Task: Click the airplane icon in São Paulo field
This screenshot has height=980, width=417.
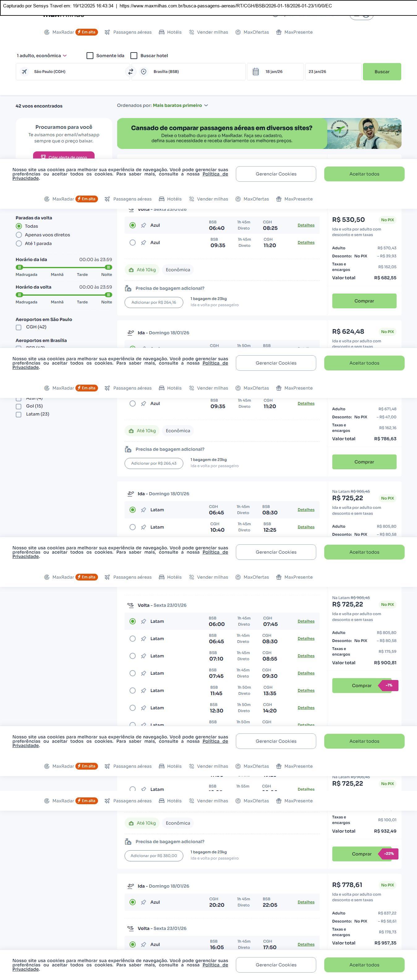Action: 24,71
